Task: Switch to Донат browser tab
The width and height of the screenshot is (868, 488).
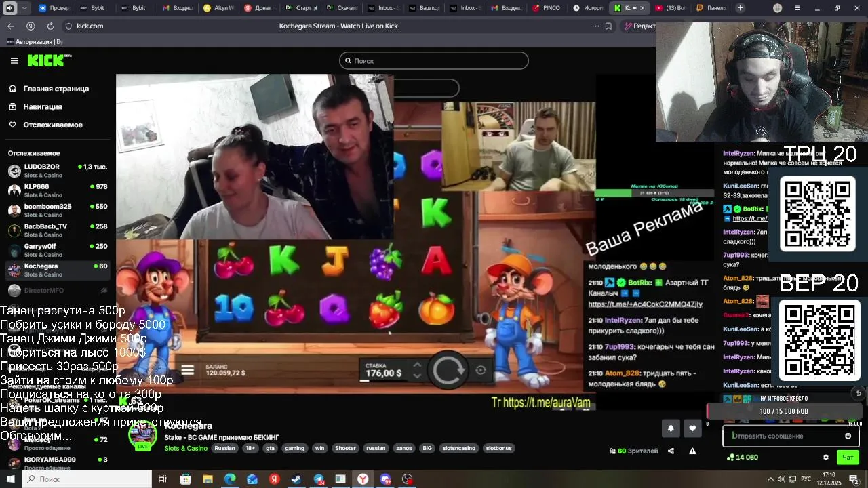Action: tap(259, 8)
